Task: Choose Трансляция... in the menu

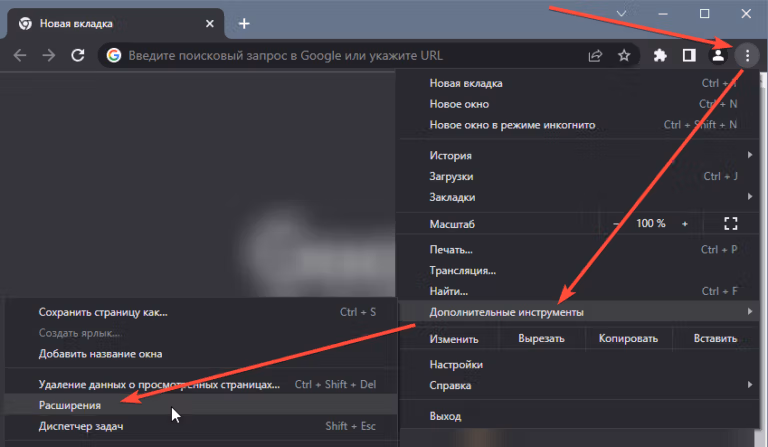Action: [x=580, y=270]
